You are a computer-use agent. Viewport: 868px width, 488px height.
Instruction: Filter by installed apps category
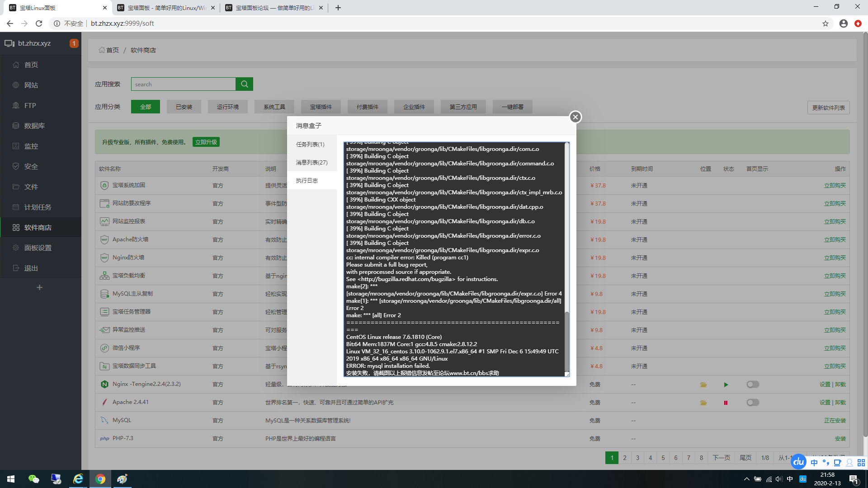pos(184,107)
